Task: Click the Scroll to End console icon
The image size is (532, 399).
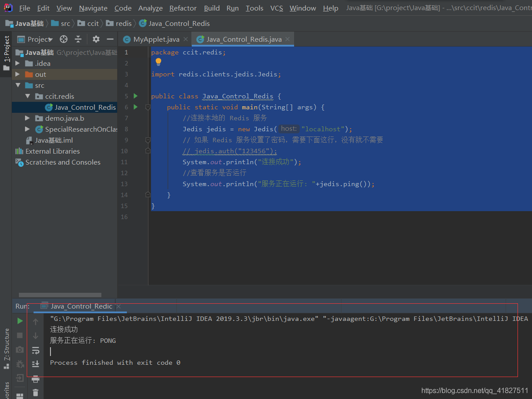Action: pyautogui.click(x=36, y=364)
